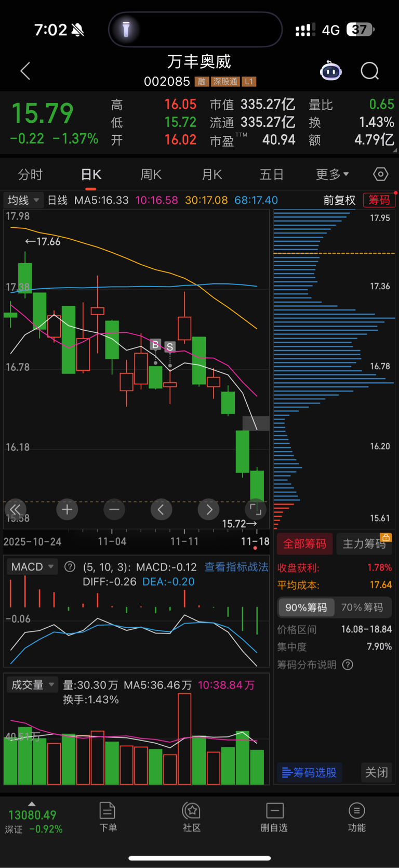Switch to 月K monthly tab
The width and height of the screenshot is (399, 868).
tap(212, 174)
